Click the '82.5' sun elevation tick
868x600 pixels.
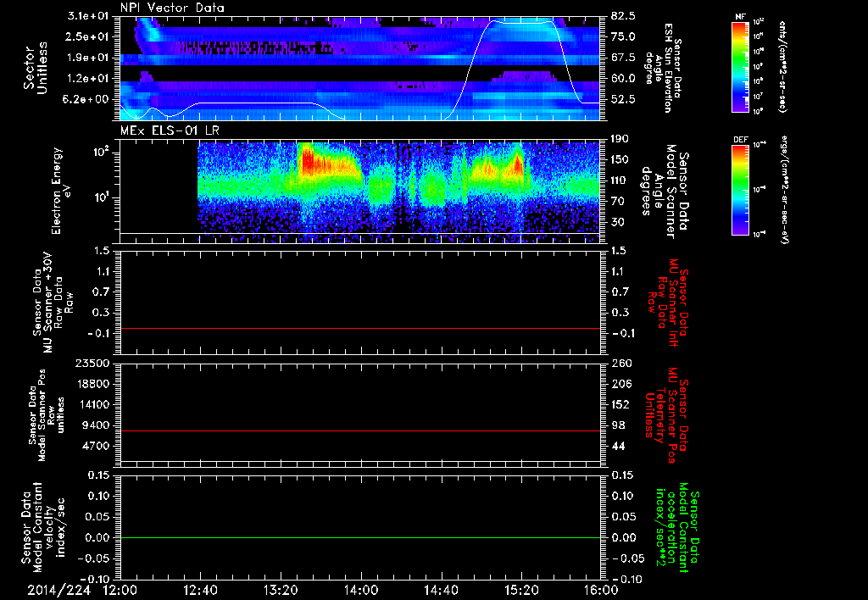coord(623,16)
